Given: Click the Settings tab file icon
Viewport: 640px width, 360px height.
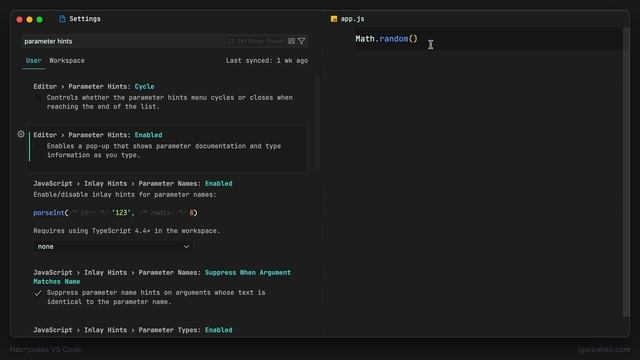Looking at the screenshot, I should (x=62, y=19).
